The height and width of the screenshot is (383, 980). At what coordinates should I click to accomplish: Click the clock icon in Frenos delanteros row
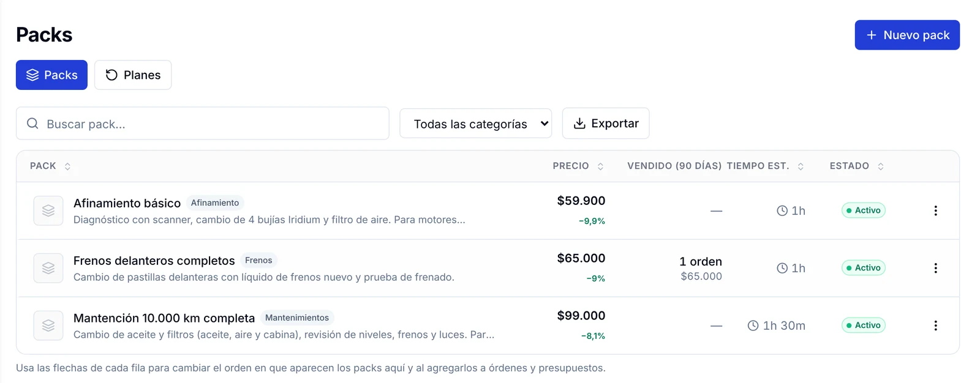tap(782, 268)
